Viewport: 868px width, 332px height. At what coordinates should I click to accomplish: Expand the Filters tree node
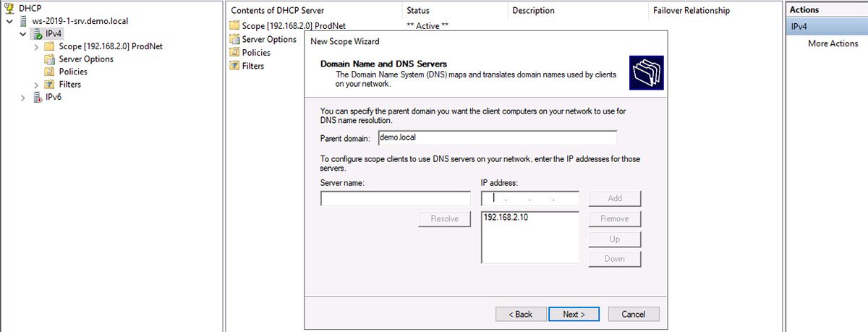pos(36,85)
